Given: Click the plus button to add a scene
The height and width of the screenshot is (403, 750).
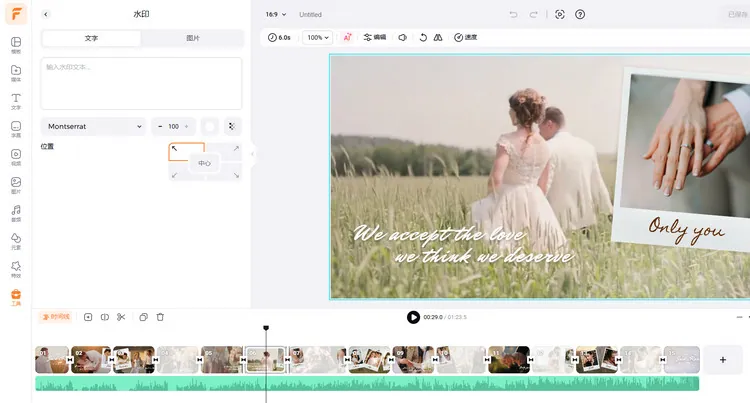Looking at the screenshot, I should 723,359.
